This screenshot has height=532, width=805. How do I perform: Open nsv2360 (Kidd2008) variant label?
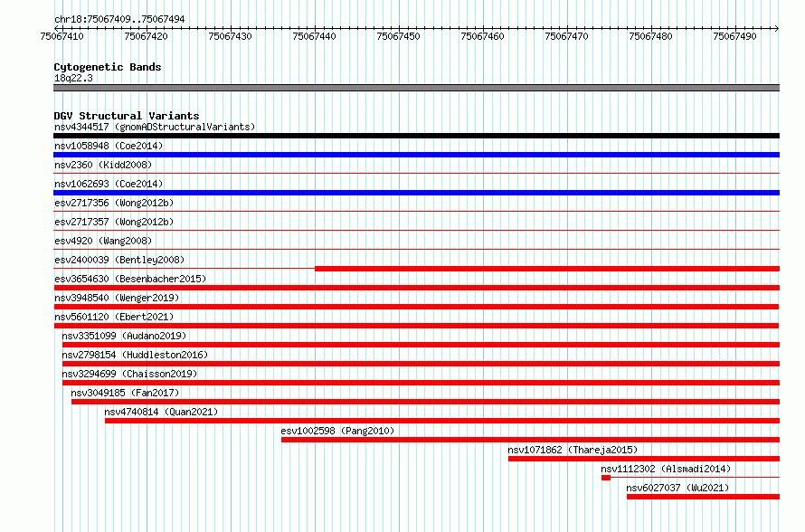pyautogui.click(x=103, y=165)
